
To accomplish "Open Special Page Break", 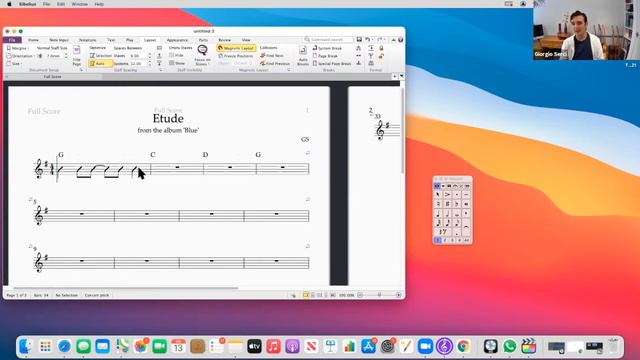I will click(332, 64).
